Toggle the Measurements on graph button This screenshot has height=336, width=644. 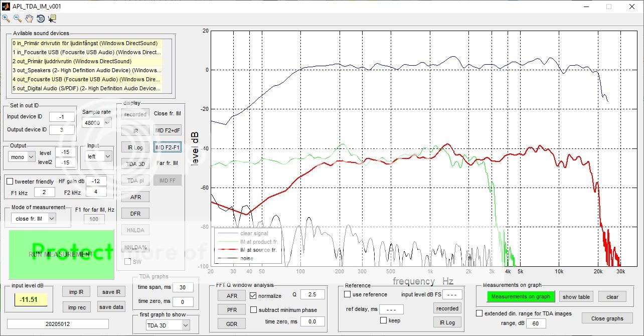(x=520, y=297)
